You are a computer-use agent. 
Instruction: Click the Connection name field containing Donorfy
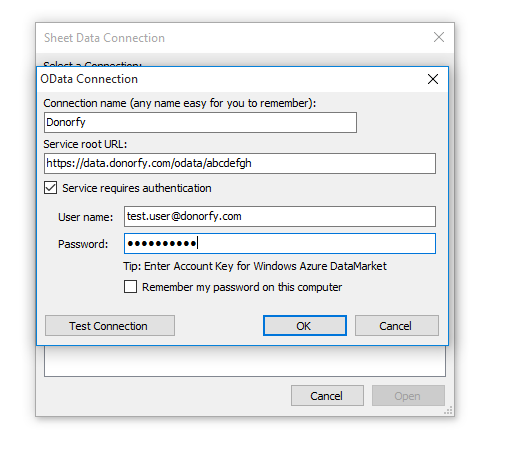[200, 122]
